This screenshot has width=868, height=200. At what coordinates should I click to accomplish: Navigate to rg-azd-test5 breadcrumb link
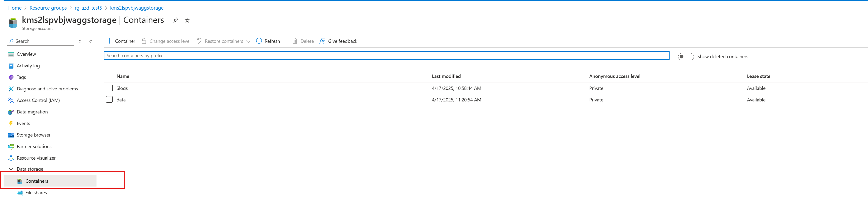pos(88,8)
